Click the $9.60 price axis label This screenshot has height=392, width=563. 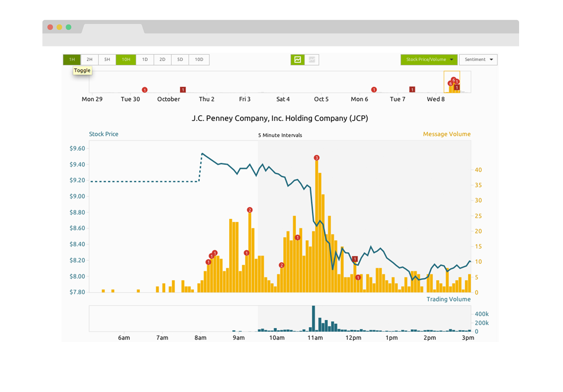77,148
